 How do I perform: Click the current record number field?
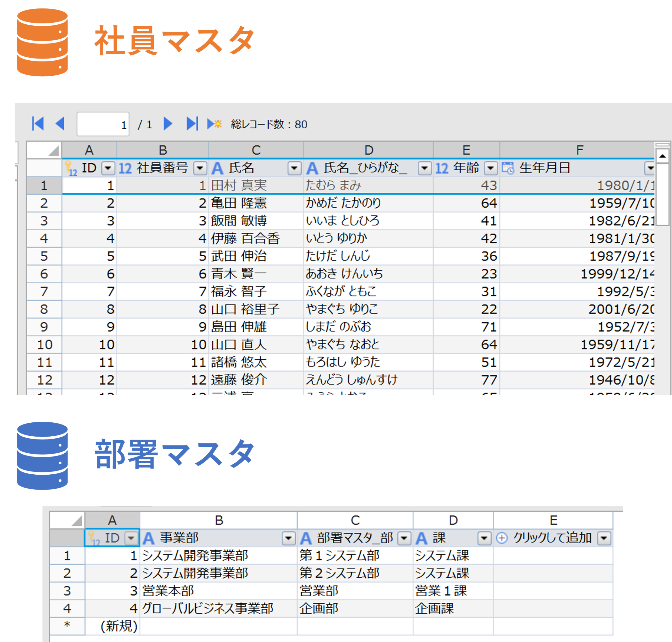(x=103, y=124)
